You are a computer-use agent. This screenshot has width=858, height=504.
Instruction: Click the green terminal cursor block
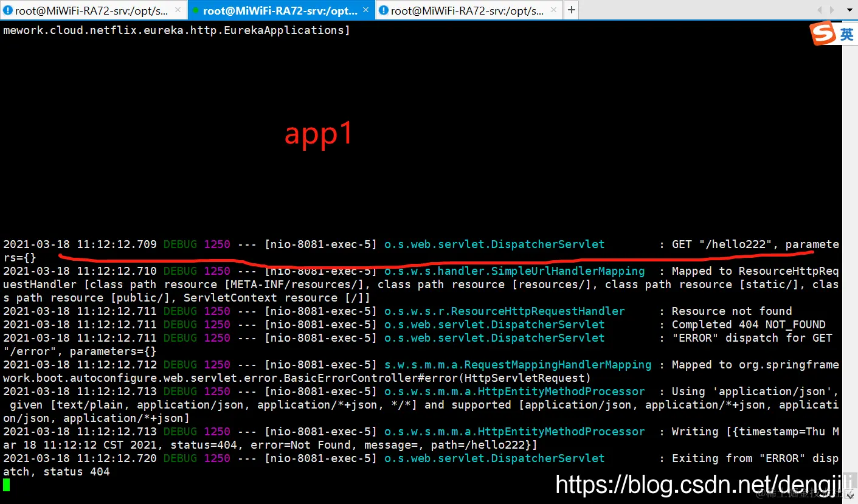[x=6, y=485]
